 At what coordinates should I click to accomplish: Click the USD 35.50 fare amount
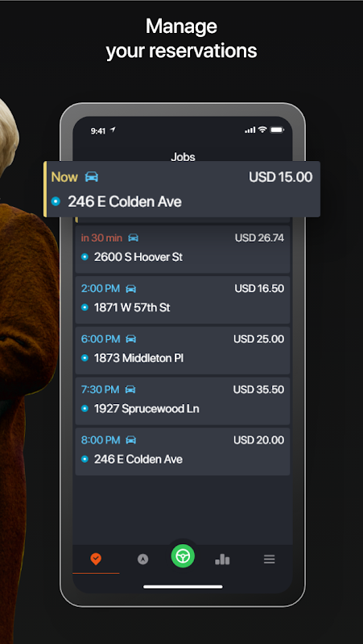pos(258,390)
